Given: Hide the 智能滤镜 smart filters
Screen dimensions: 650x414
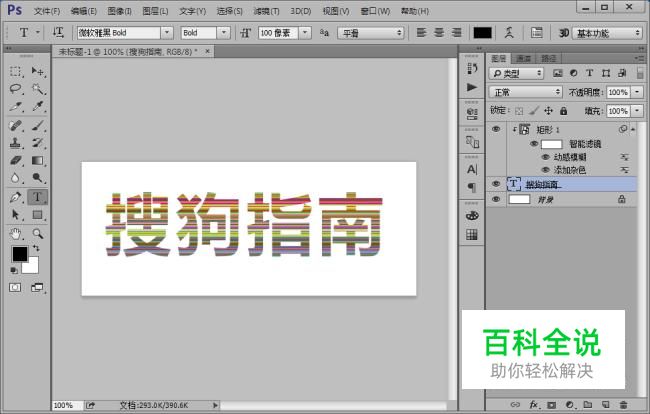Looking at the screenshot, I should pyautogui.click(x=534, y=144).
